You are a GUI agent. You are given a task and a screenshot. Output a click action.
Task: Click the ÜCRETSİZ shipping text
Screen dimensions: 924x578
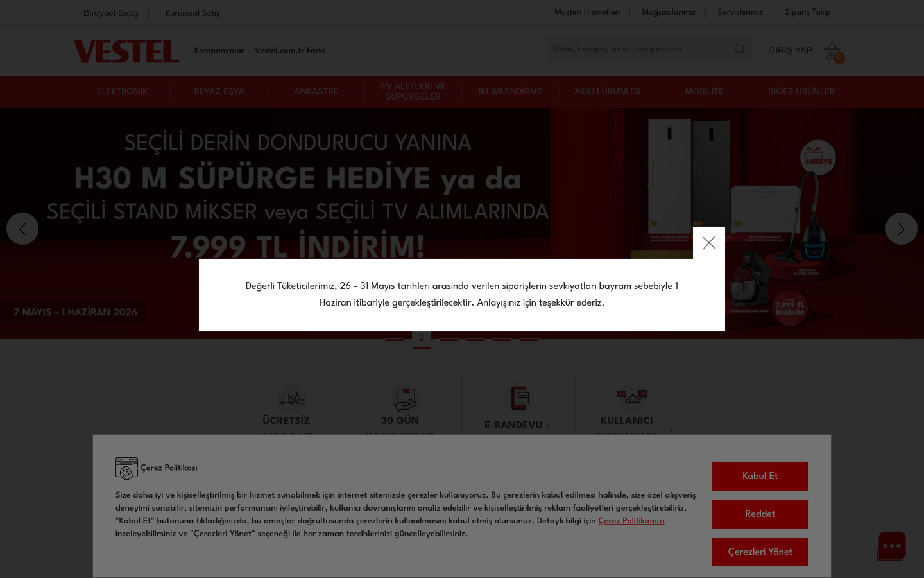(x=286, y=421)
